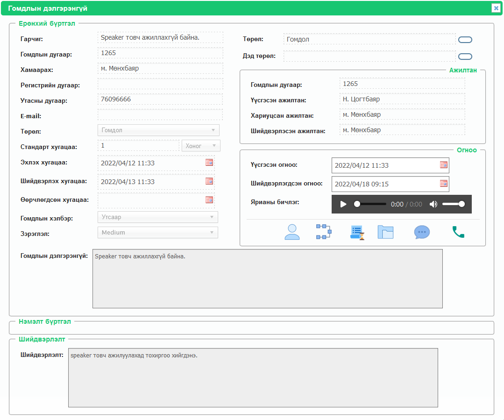504x420 pixels.
Task: Open the chat comments bubble icon
Action: (422, 232)
